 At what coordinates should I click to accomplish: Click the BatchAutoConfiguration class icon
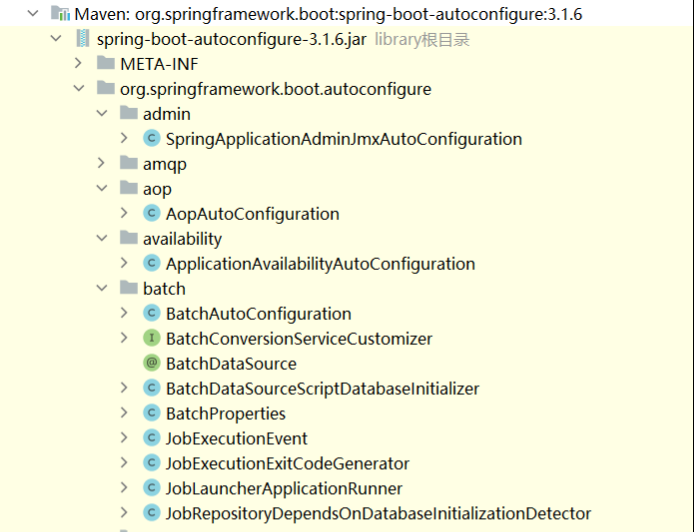pos(152,314)
